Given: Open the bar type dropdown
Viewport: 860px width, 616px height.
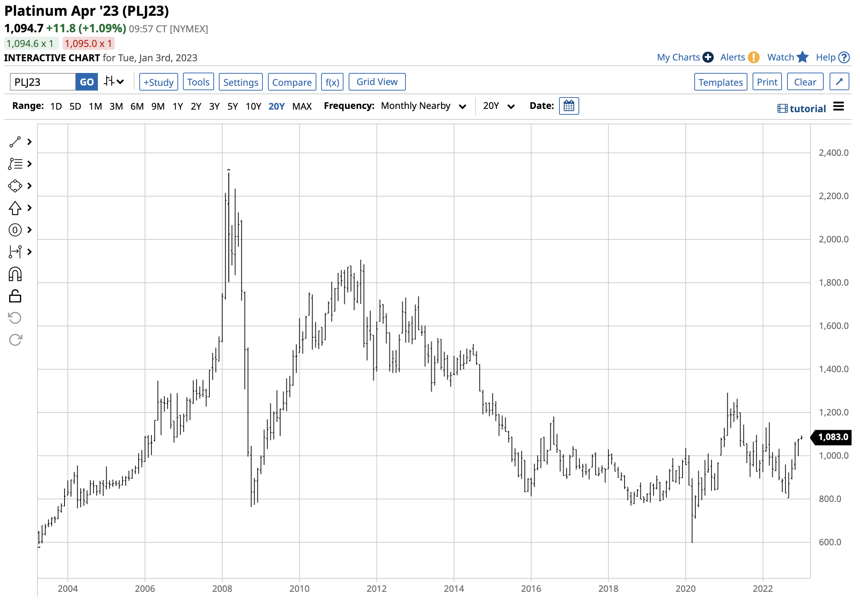Looking at the screenshot, I should pyautogui.click(x=114, y=82).
